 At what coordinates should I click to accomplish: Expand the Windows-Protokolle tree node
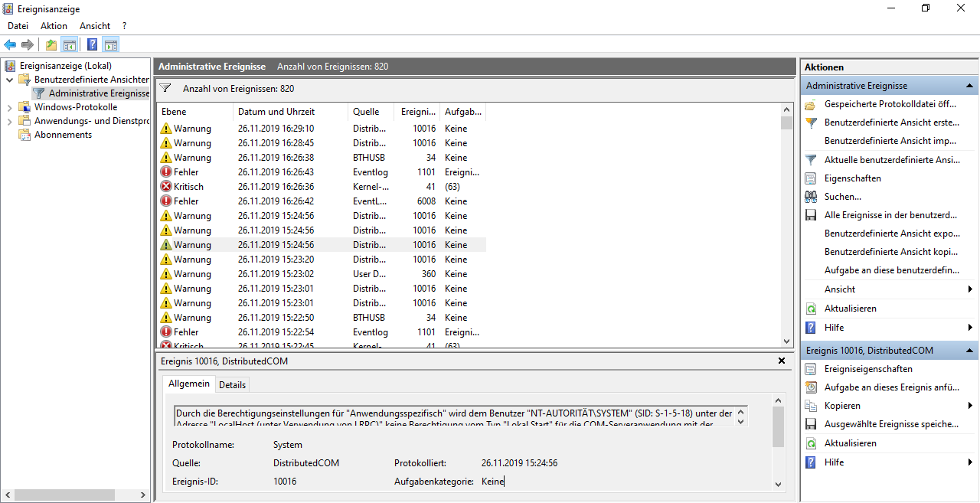(9, 107)
